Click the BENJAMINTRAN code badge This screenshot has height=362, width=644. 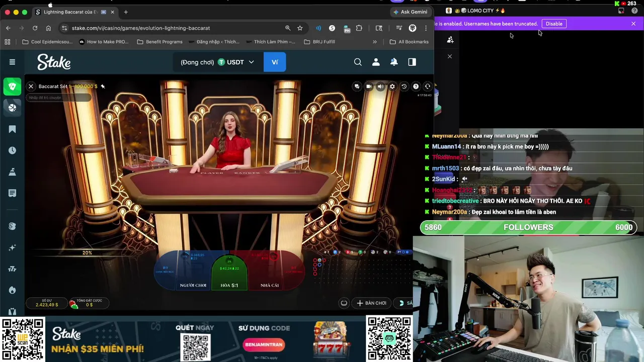pyautogui.click(x=264, y=345)
